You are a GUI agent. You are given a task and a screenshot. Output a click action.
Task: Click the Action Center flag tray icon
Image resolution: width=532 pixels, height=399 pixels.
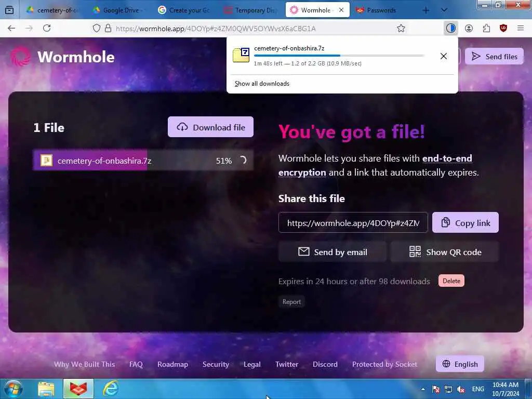pos(436,389)
